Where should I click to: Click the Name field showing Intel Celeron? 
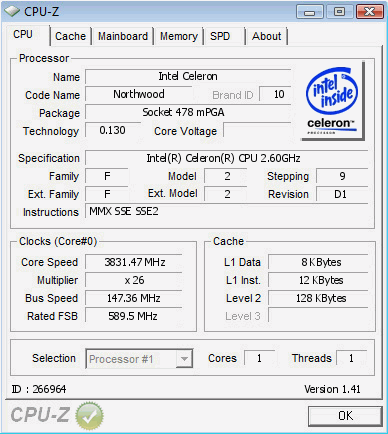coord(188,76)
